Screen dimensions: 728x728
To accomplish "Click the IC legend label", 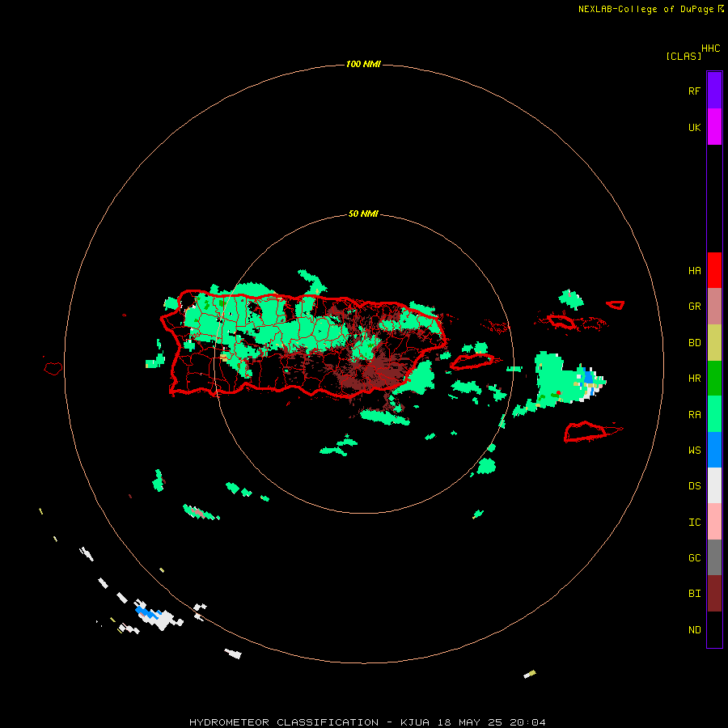I will (x=694, y=522).
